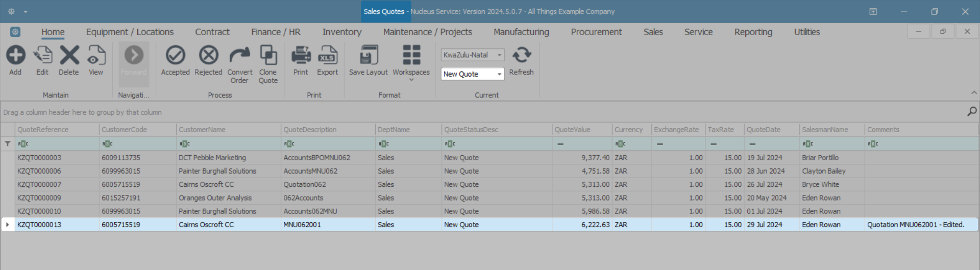This screenshot has width=980, height=270.
Task: Click the Clone Quote icon
Action: (x=268, y=56)
